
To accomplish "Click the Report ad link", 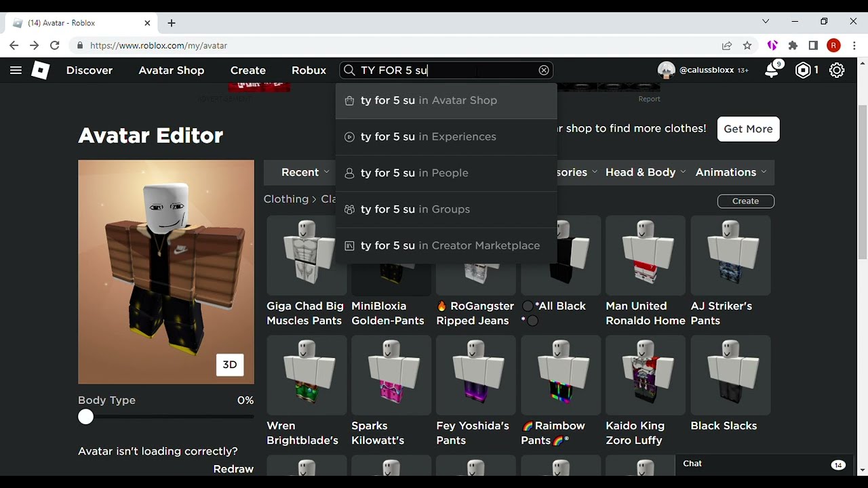I will pos(649,99).
